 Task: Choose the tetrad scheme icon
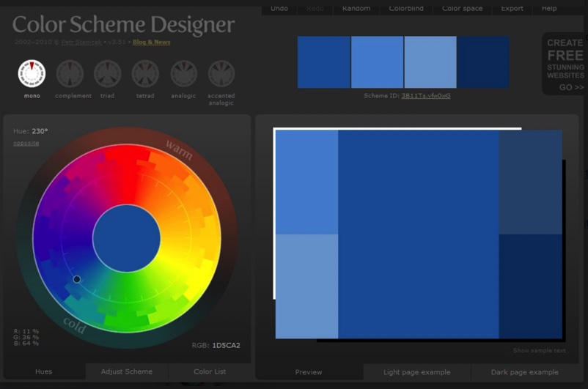tap(145, 73)
